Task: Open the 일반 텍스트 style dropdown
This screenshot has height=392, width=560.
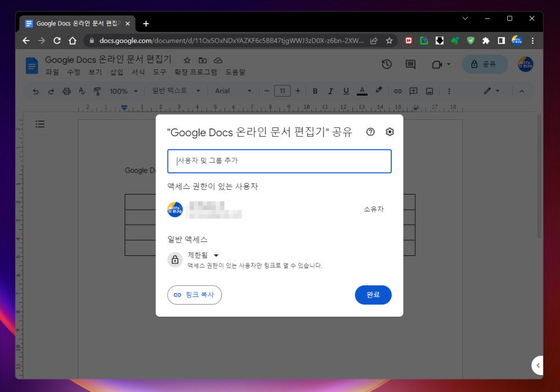Action: [176, 91]
